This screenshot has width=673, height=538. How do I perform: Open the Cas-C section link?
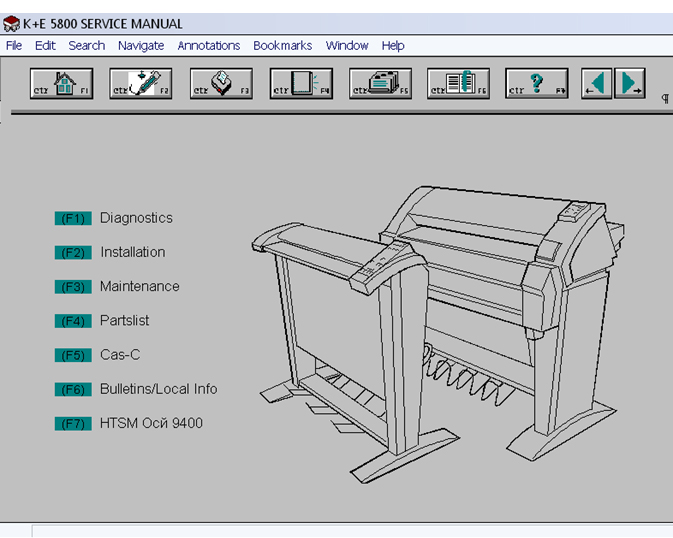pos(120,355)
